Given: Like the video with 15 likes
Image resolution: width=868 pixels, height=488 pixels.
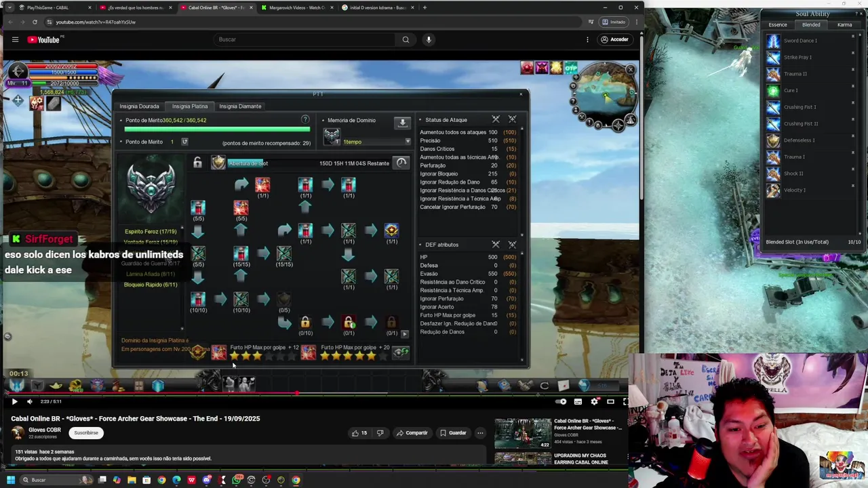Looking at the screenshot, I should [359, 433].
